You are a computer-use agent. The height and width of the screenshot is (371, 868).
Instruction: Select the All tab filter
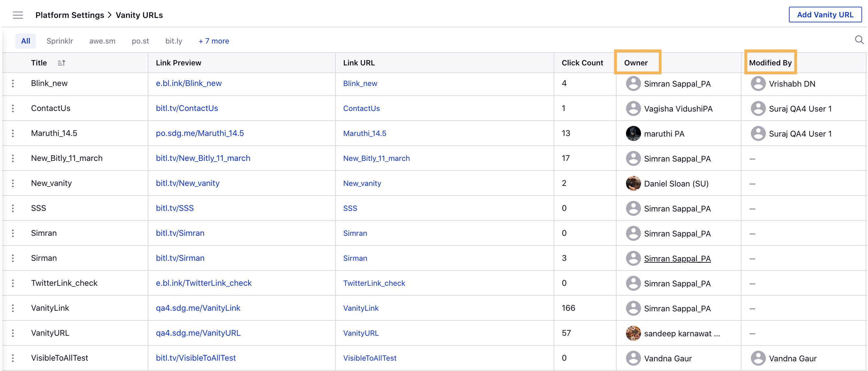coord(25,41)
